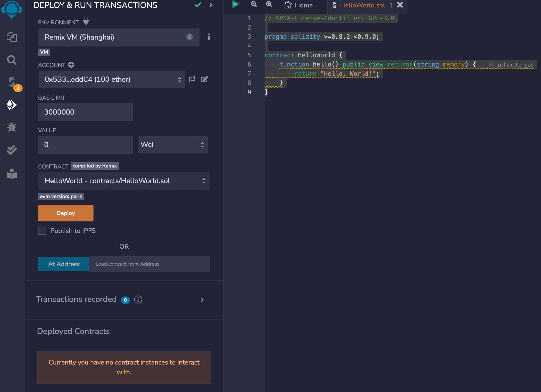Click the Deployed Contracts heading
541x392 pixels.
click(x=73, y=331)
